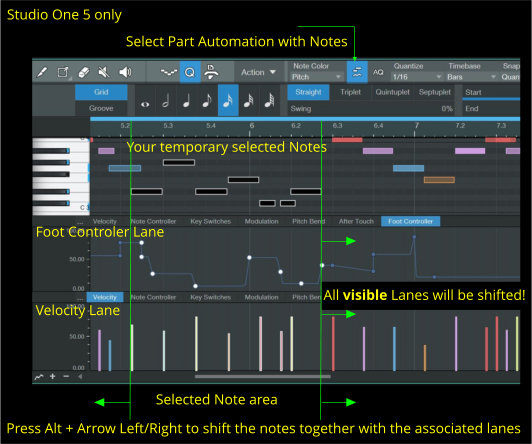Select 64th note quantize value
The width and height of the screenshot is (532, 444).
[269, 100]
